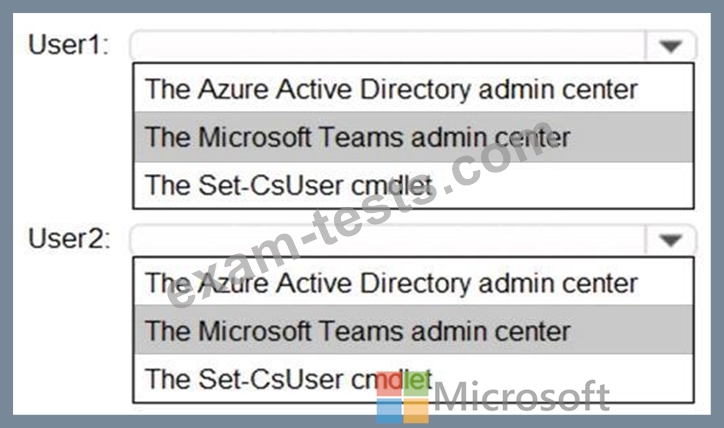Click the empty User2 combo box field
This screenshot has width=724, height=428.
388,240
